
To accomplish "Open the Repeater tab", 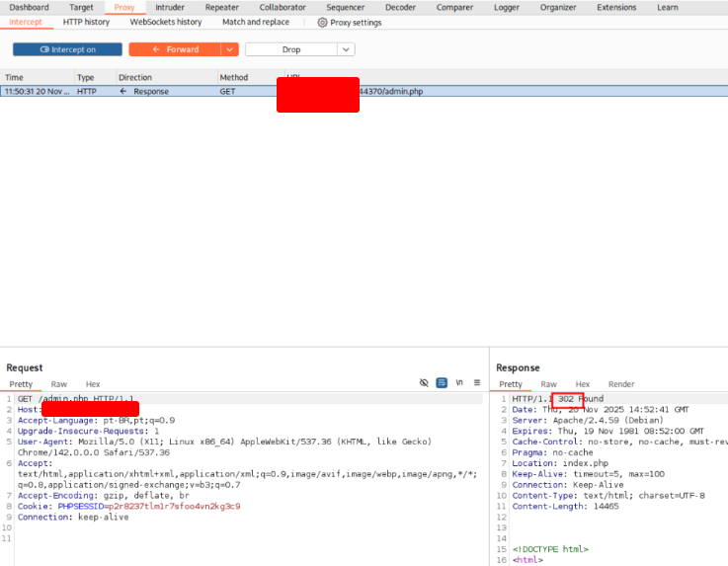I will 221,7.
